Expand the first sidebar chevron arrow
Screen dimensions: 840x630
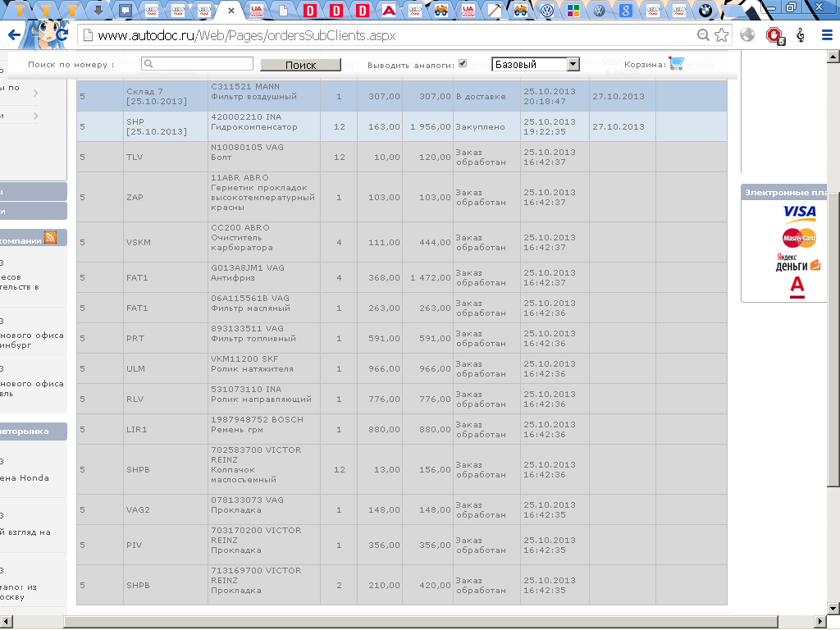(36, 94)
